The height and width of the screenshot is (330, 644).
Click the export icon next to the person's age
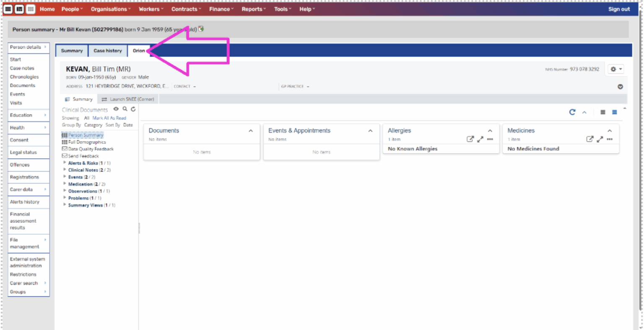click(x=201, y=29)
